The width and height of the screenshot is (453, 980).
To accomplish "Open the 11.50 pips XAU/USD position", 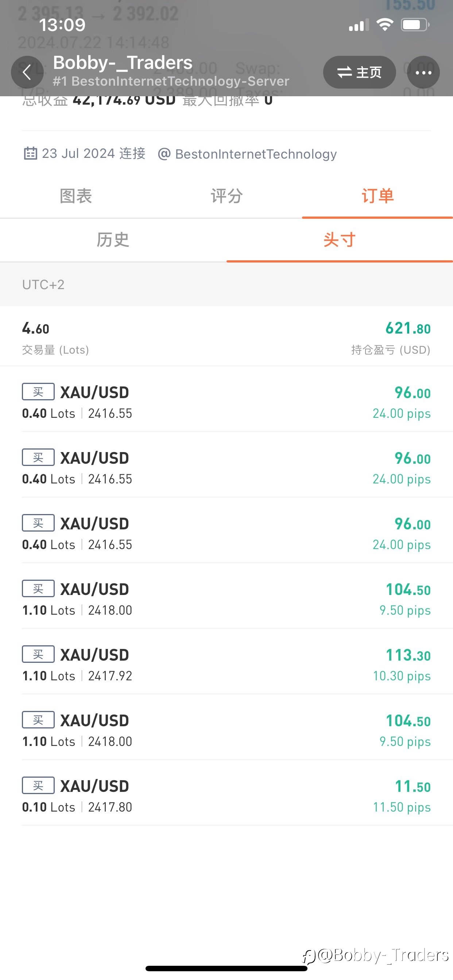I will [x=226, y=793].
